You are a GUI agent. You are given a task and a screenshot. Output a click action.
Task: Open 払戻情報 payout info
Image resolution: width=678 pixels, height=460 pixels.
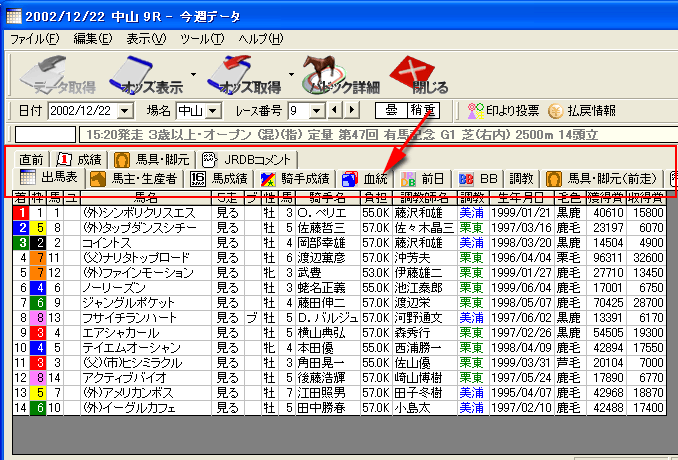580,110
